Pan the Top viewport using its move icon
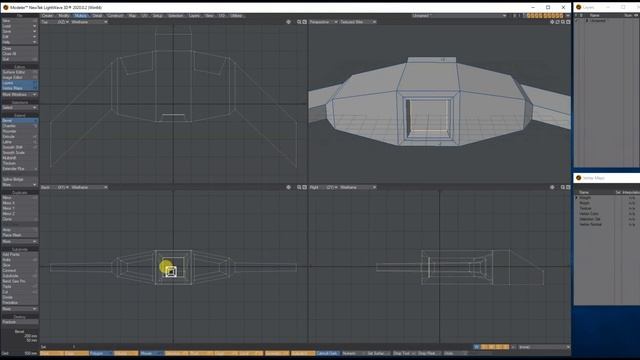Image resolution: width=640 pixels, height=360 pixels. tap(289, 22)
